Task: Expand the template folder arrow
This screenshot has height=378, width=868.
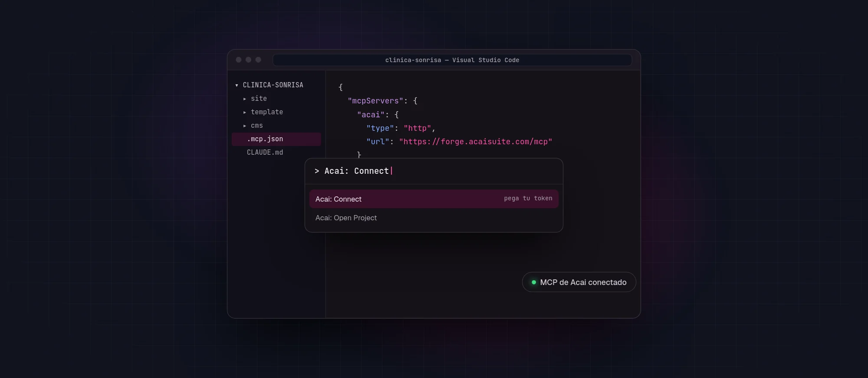Action: click(245, 113)
